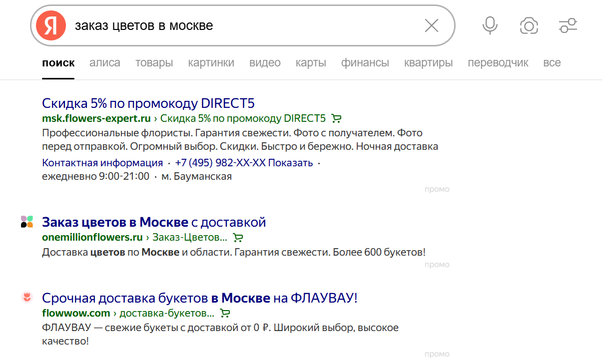This screenshot has height=364, width=602.
Task: Expand additional sections via все
Action: (x=552, y=62)
